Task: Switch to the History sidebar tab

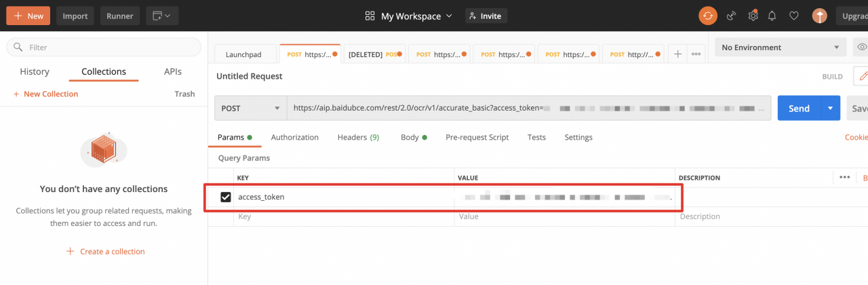Action: pyautogui.click(x=35, y=71)
